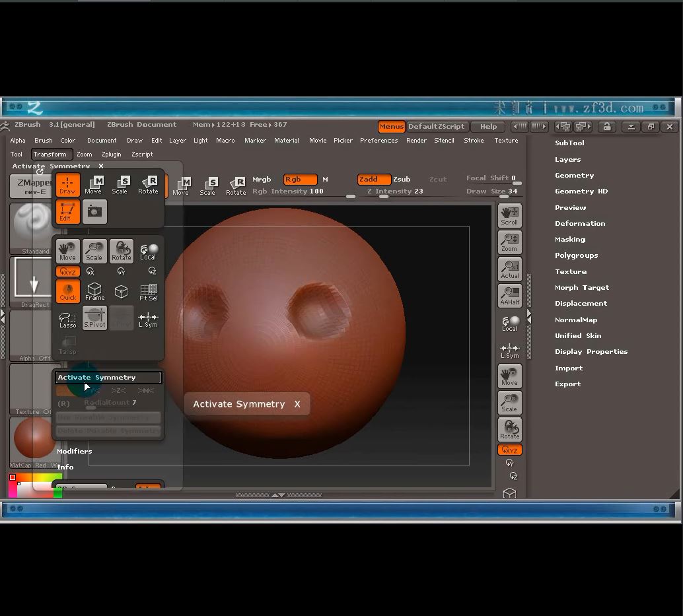The width and height of the screenshot is (683, 616).
Task: Expand Modifiers in the Transform popup
Action: pyautogui.click(x=75, y=451)
